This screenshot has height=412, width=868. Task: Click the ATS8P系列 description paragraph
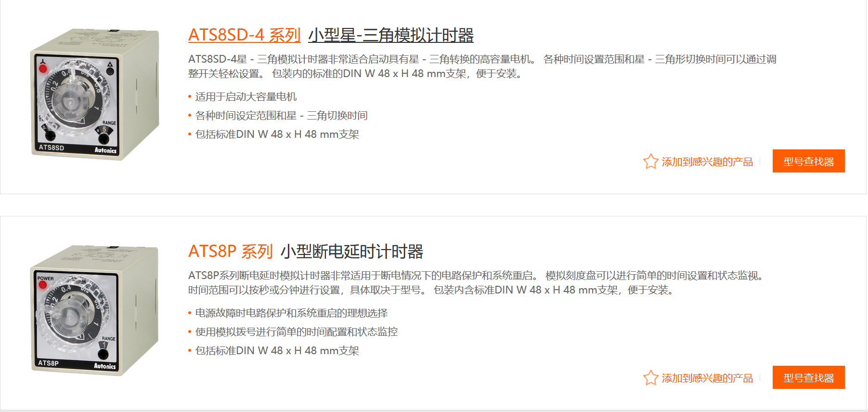coord(477,283)
